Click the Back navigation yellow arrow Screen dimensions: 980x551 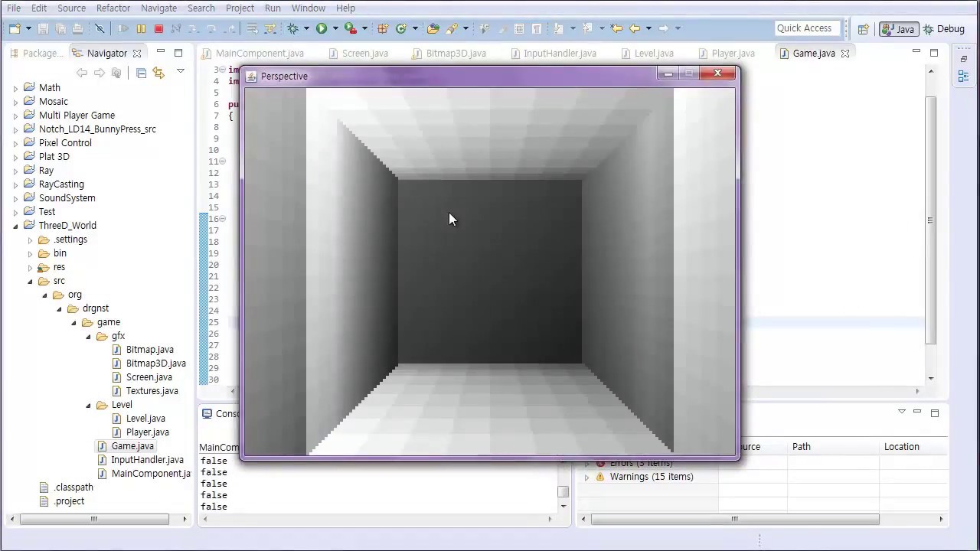[635, 28]
